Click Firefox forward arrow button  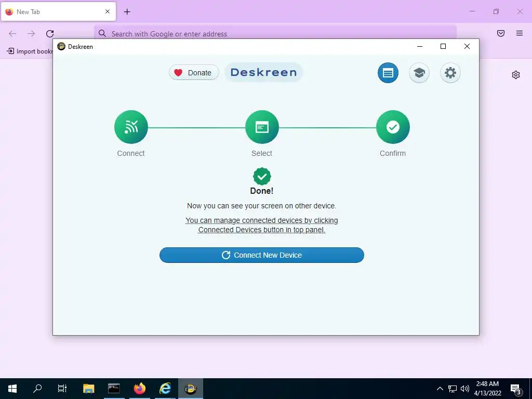[31, 34]
